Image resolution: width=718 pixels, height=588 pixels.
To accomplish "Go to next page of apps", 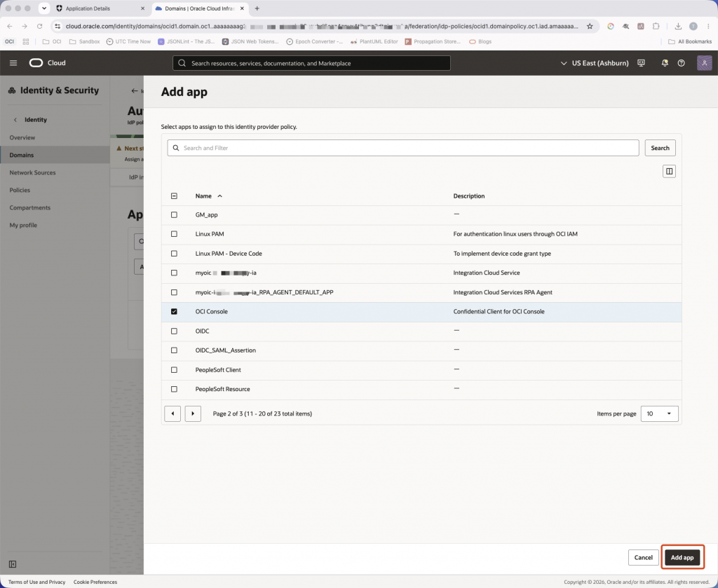I will click(193, 413).
